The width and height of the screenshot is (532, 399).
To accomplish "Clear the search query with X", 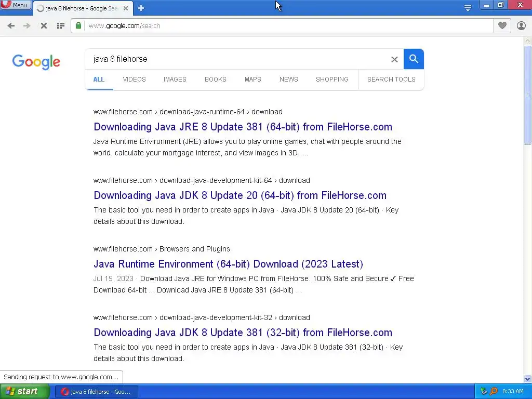I will pos(394,59).
